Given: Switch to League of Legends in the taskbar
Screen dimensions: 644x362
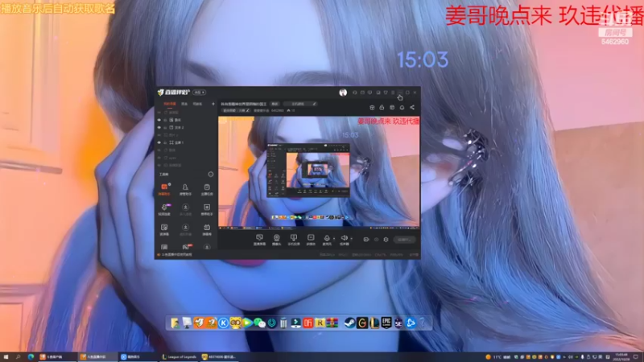Looking at the screenshot, I should (x=179, y=357).
